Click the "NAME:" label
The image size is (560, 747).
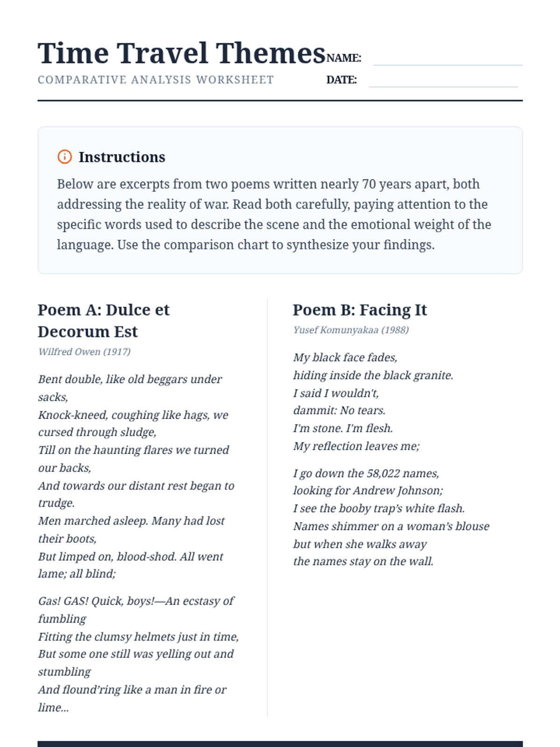344,58
